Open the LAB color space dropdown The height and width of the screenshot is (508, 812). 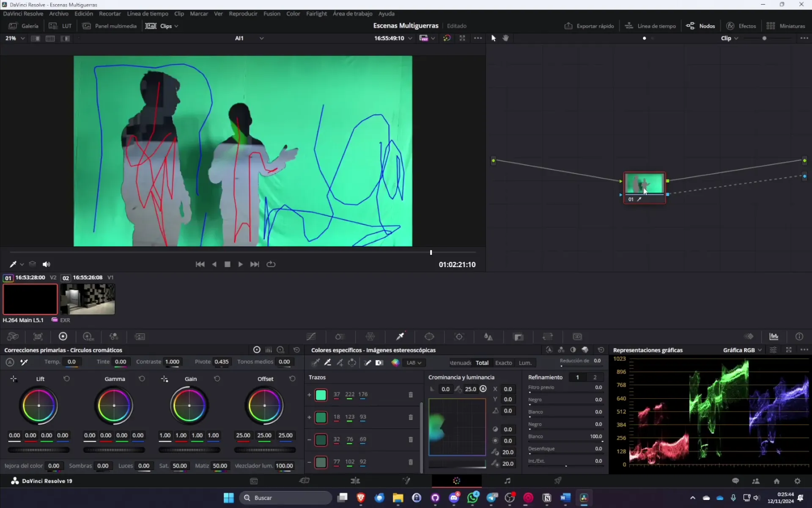pos(414,363)
